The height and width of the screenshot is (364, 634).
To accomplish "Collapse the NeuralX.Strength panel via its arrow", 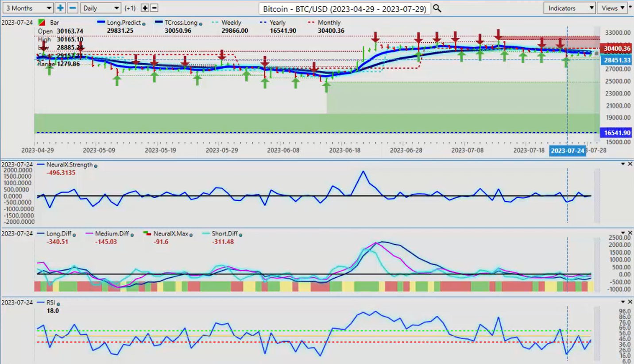I will click(x=622, y=164).
